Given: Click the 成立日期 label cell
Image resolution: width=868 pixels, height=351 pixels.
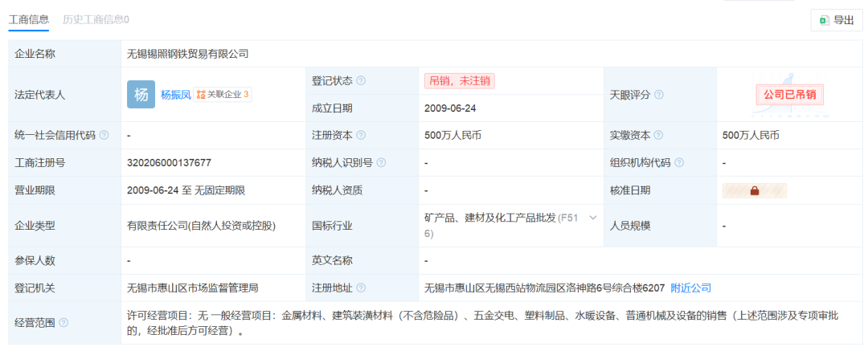Looking at the screenshot, I should click(362, 108).
